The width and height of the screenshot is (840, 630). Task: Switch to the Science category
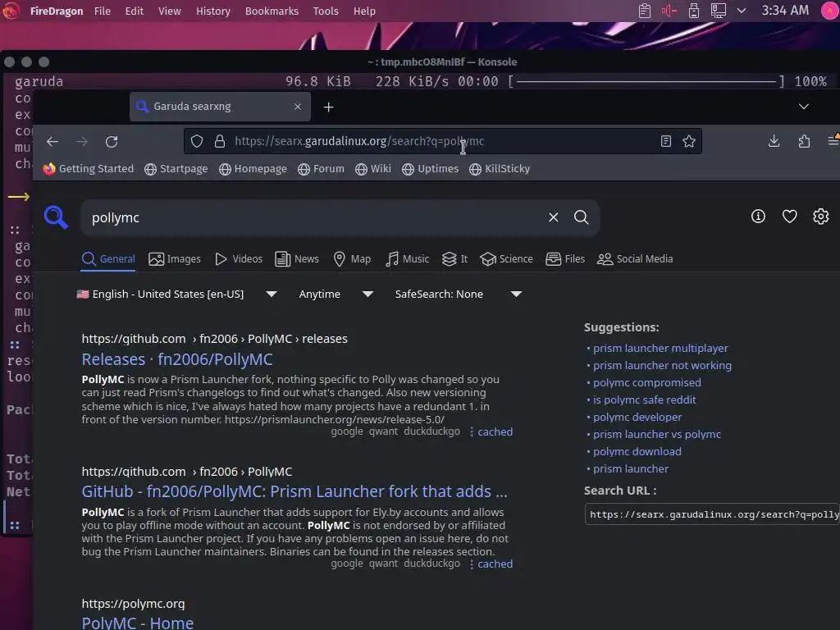(507, 258)
